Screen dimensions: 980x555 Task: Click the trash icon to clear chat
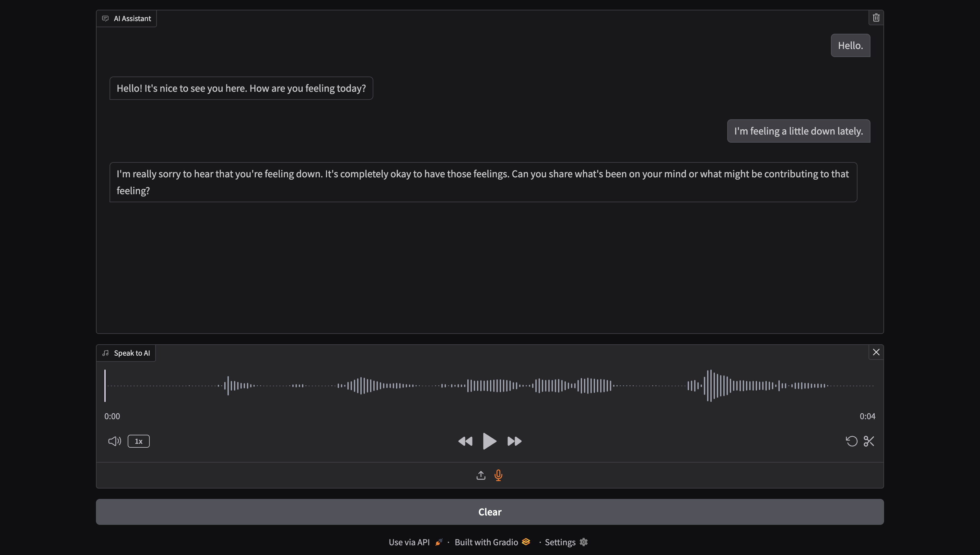click(876, 18)
